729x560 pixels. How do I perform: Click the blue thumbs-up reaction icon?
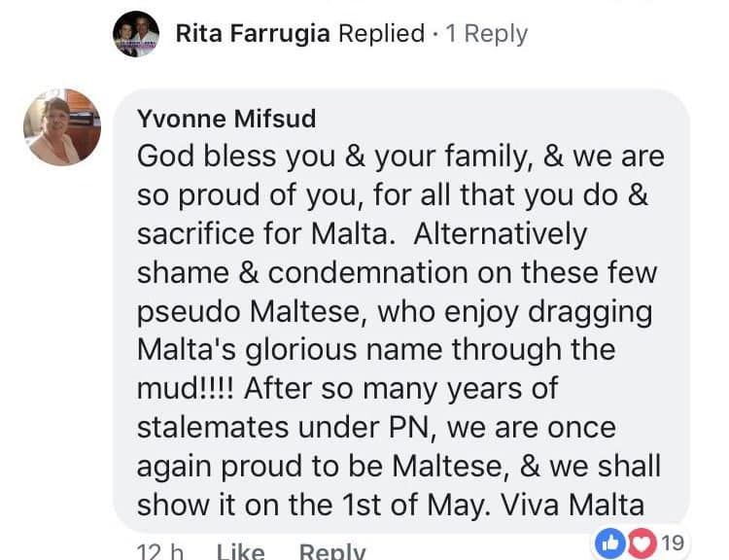(611, 543)
